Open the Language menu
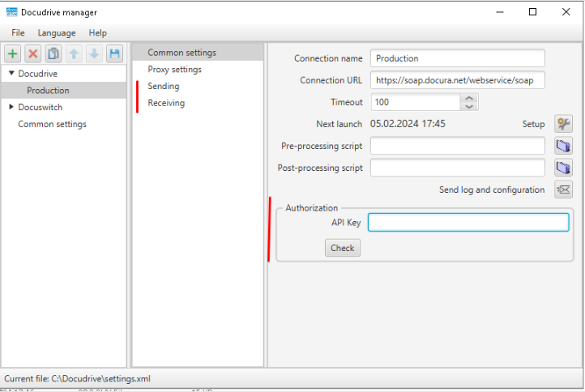This screenshot has width=585, height=392. point(57,33)
